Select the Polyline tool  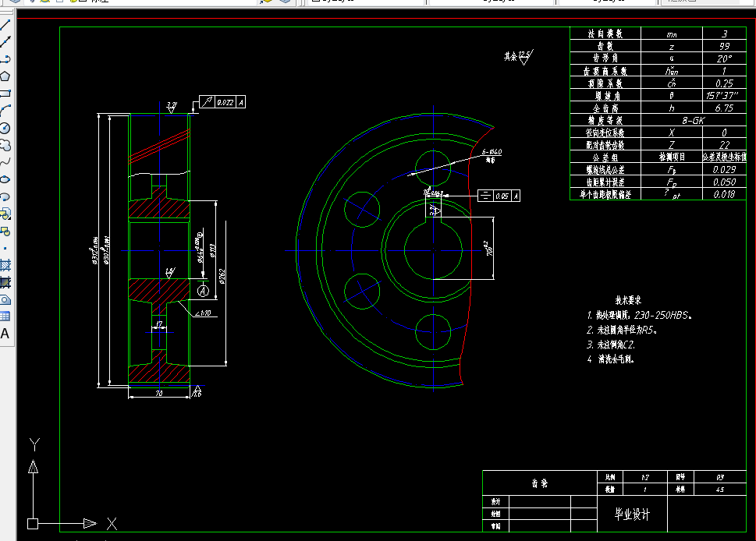click(5, 58)
